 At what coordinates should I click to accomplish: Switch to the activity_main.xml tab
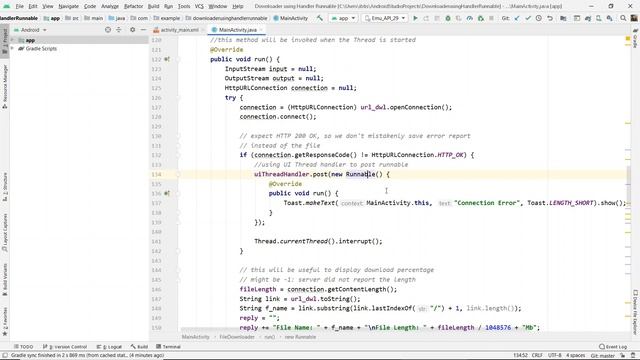[179, 30]
